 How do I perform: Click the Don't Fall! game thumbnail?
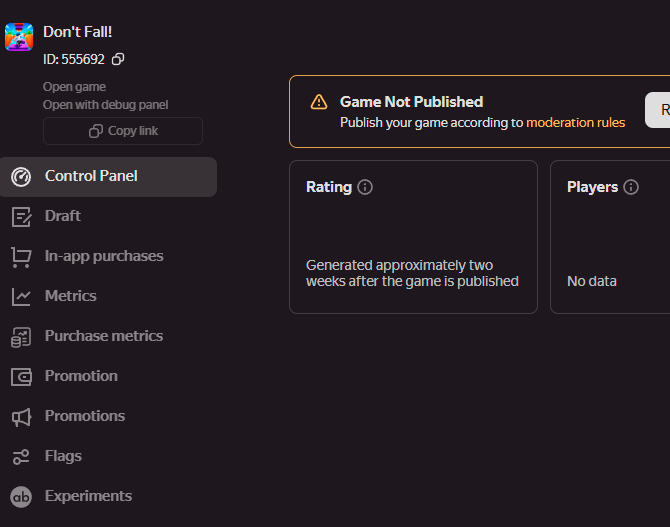point(19,37)
